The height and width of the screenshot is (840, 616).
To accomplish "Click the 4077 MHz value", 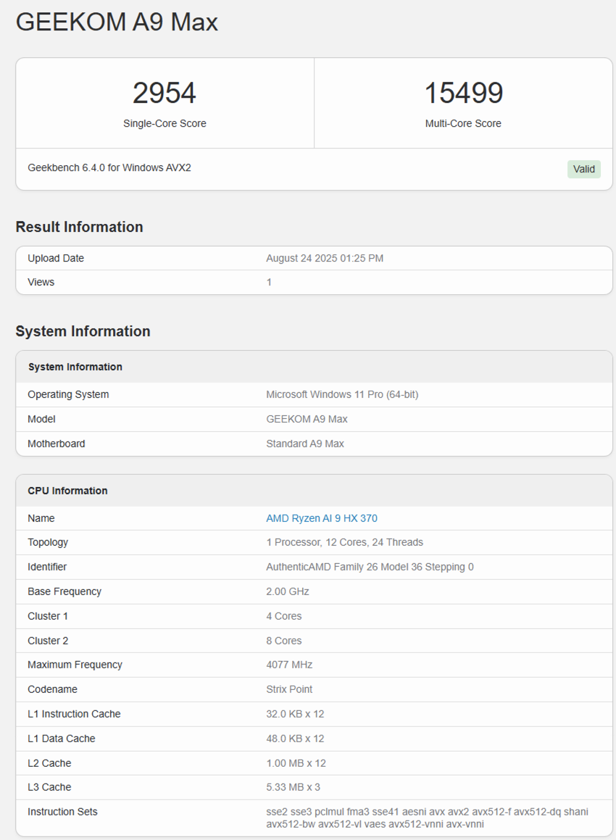I will [x=289, y=665].
